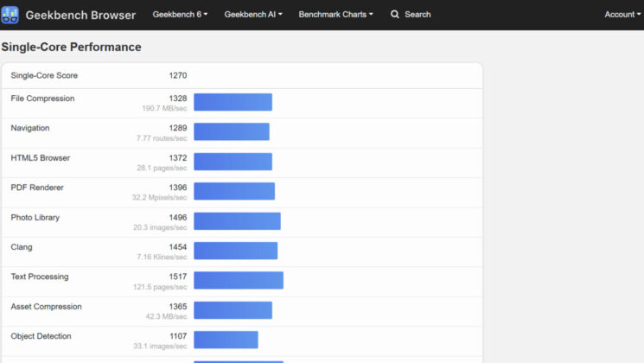
Task: Select the 1107 score value
Action: click(x=178, y=336)
